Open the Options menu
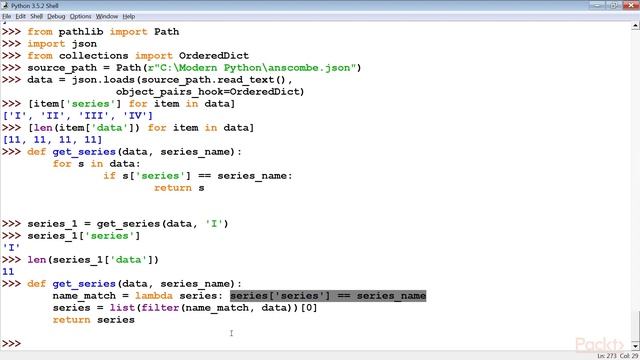This screenshot has height=360, width=640. [80, 16]
